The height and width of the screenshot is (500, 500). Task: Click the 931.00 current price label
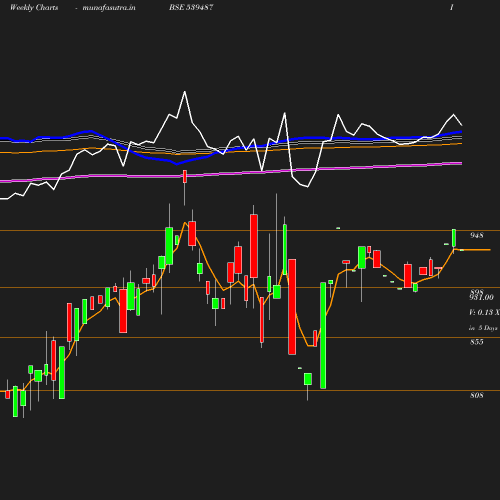point(481,297)
